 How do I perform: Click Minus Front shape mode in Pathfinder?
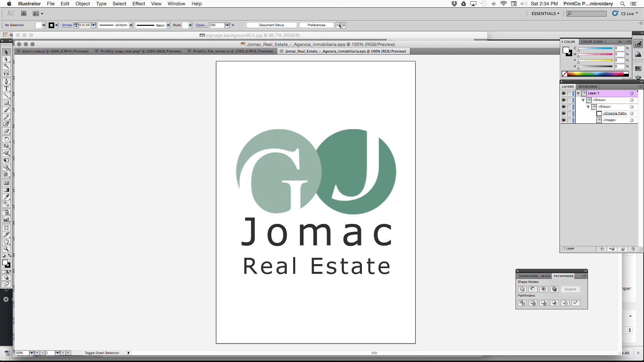pos(533,289)
